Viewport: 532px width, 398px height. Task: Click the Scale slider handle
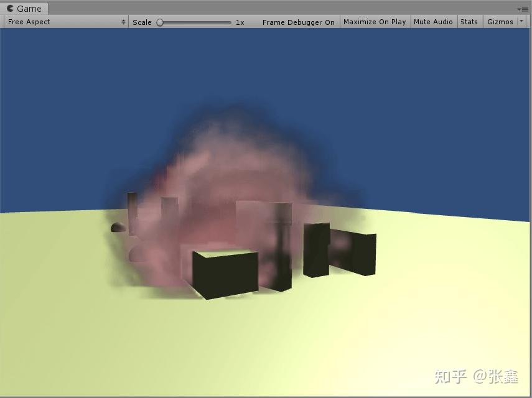[161, 22]
